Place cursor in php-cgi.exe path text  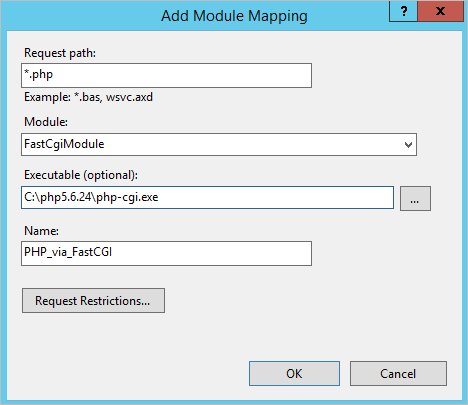[x=91, y=197]
